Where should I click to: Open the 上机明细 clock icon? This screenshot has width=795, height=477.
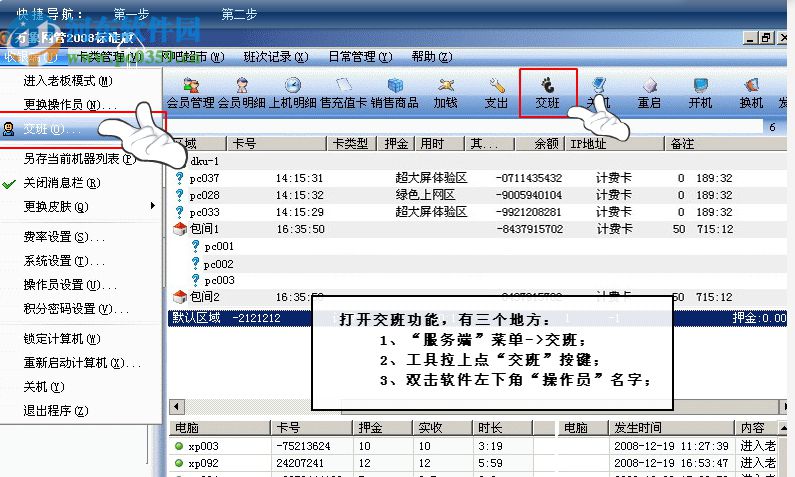point(293,93)
